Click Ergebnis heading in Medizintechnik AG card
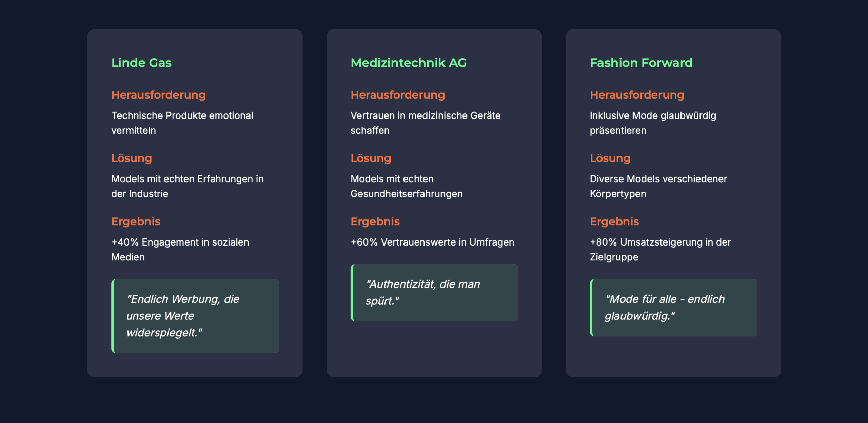This screenshot has width=868, height=423. pyautogui.click(x=375, y=221)
